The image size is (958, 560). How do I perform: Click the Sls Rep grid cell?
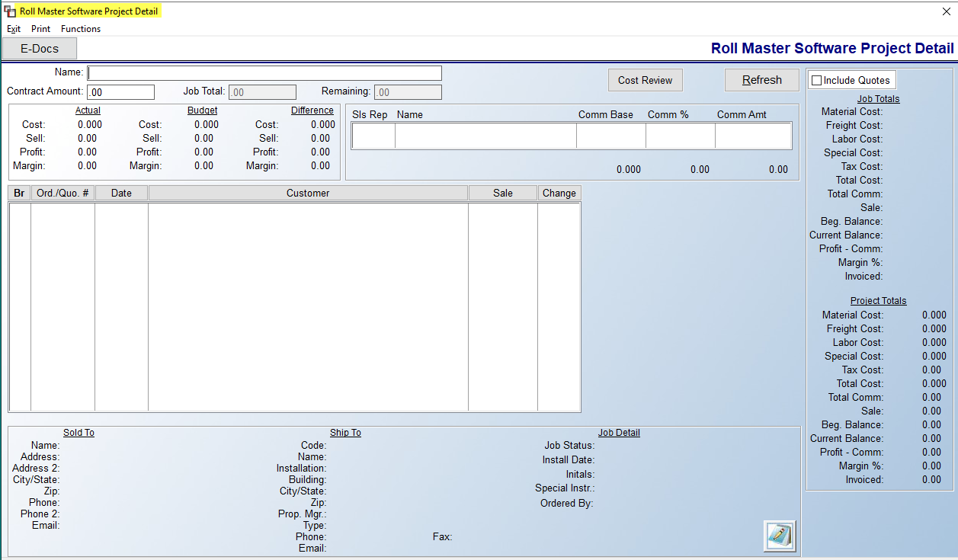pos(373,136)
